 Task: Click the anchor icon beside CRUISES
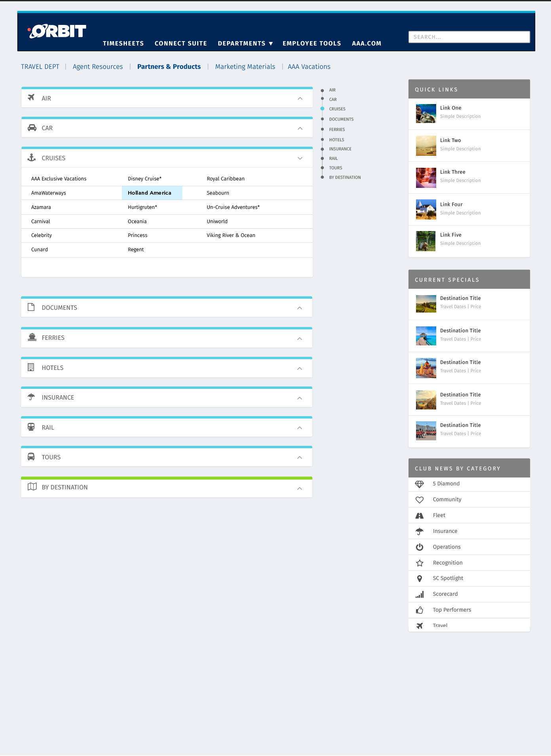point(32,157)
